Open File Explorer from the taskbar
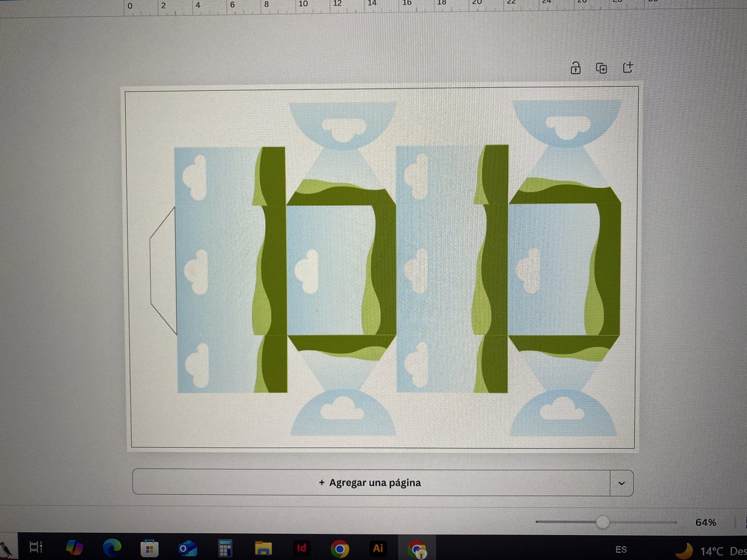This screenshot has height=560, width=747. click(263, 548)
